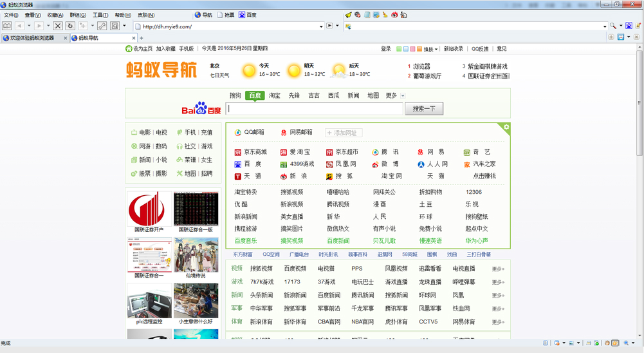The width and height of the screenshot is (644, 353).
Task: Open the favorites book icon in toolbar
Action: [7, 26]
